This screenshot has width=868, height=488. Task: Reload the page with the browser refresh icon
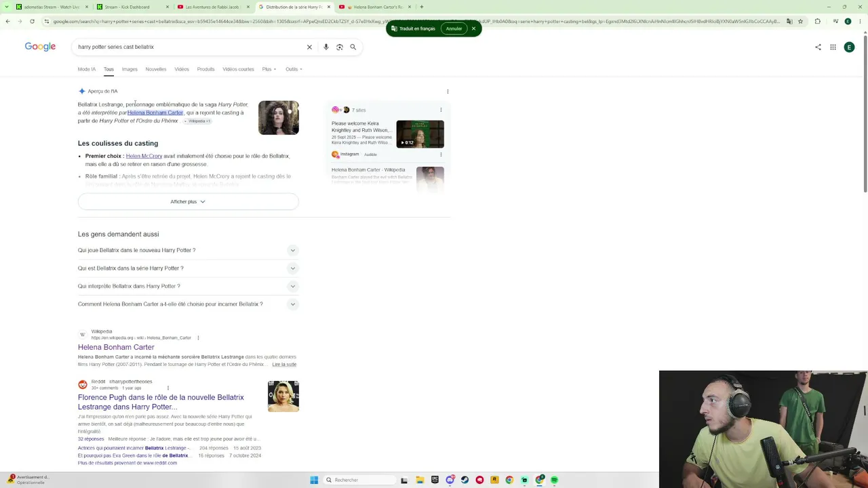32,21
